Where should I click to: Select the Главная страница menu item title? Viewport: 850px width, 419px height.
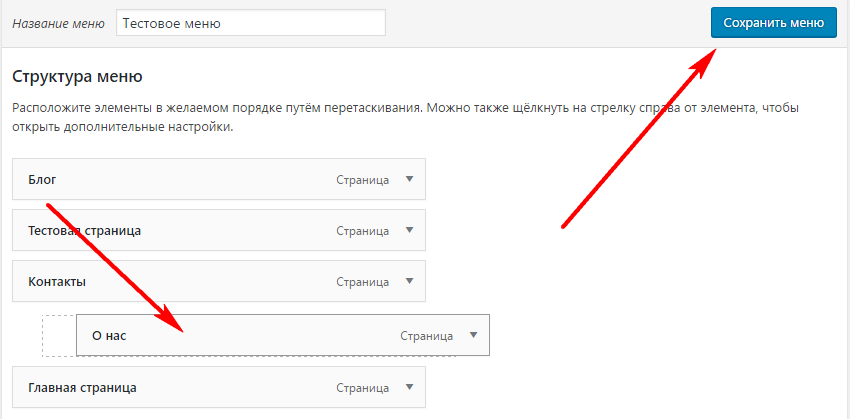coord(82,388)
